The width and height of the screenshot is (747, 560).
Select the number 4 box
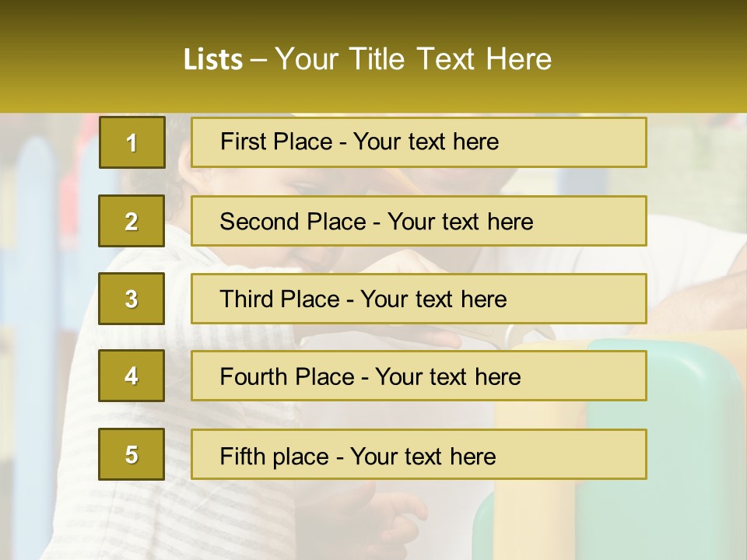132,376
